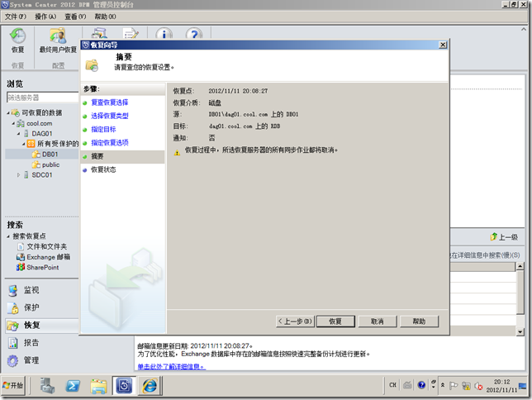Click the 开始 Start button
The height and width of the screenshot is (400, 532).
13,385
